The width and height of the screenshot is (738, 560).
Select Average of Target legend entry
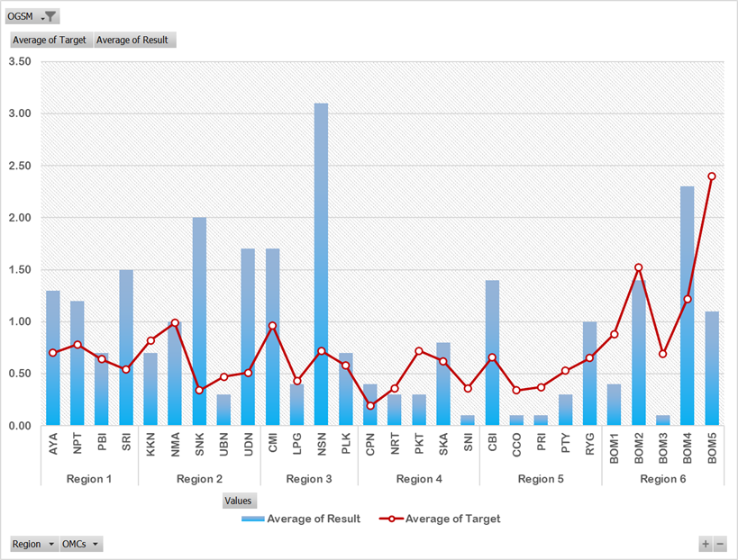pos(441,519)
